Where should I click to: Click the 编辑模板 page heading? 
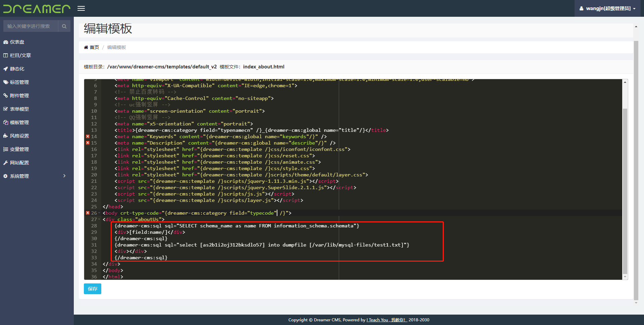coord(108,29)
